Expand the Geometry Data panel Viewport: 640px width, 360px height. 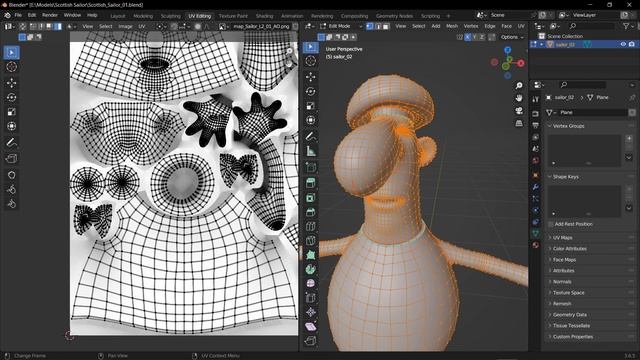coord(569,315)
